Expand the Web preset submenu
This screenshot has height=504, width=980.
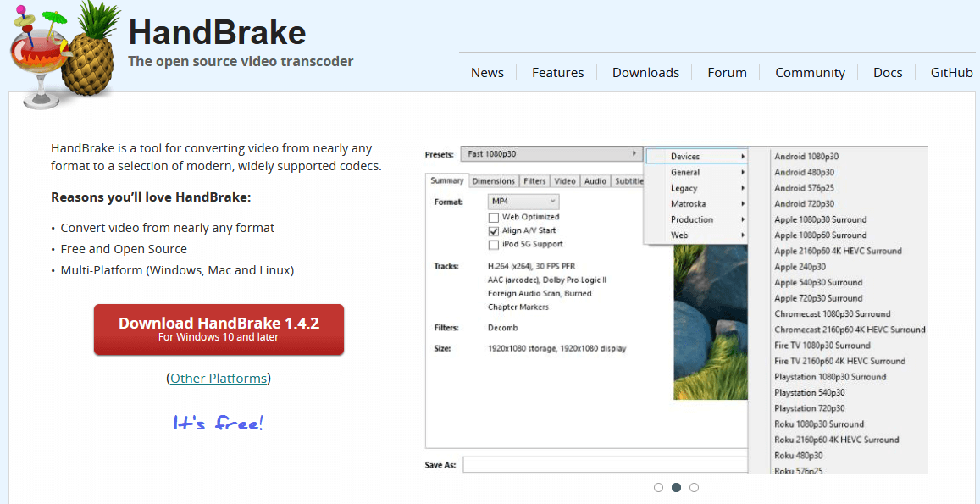(697, 235)
